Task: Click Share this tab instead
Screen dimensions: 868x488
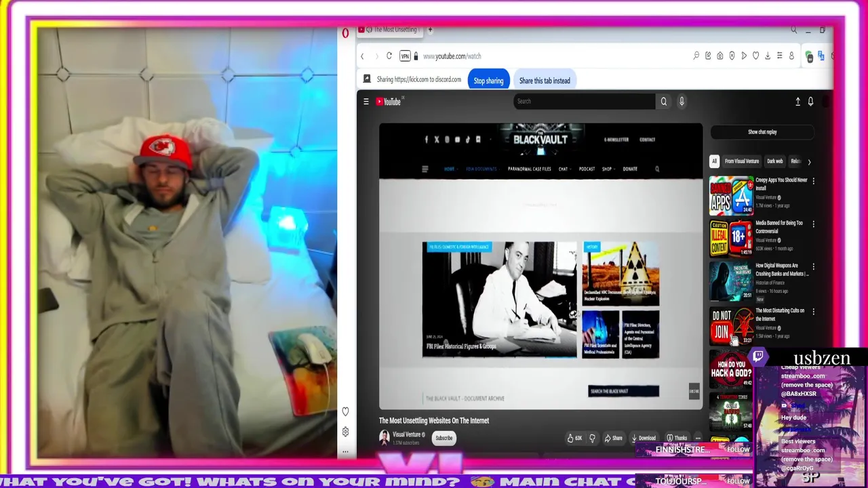Action: (x=545, y=81)
